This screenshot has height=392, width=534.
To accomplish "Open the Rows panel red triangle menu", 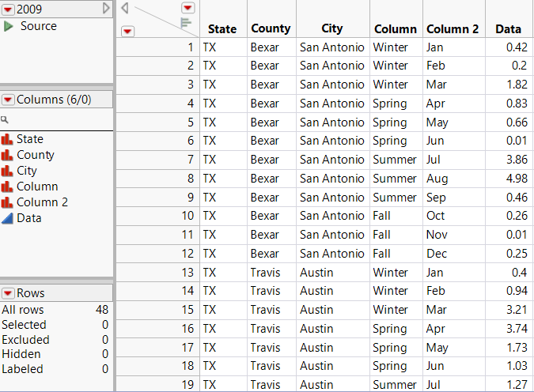I will (x=8, y=293).
